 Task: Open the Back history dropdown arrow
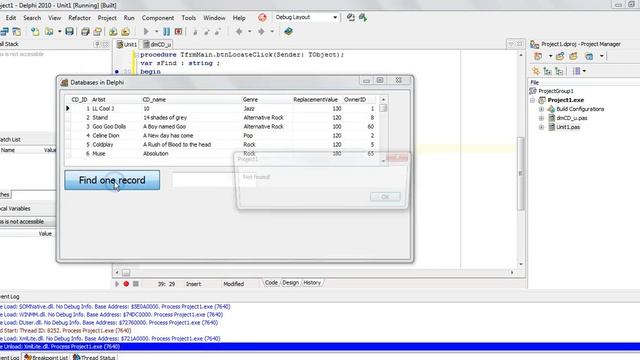point(250,31)
